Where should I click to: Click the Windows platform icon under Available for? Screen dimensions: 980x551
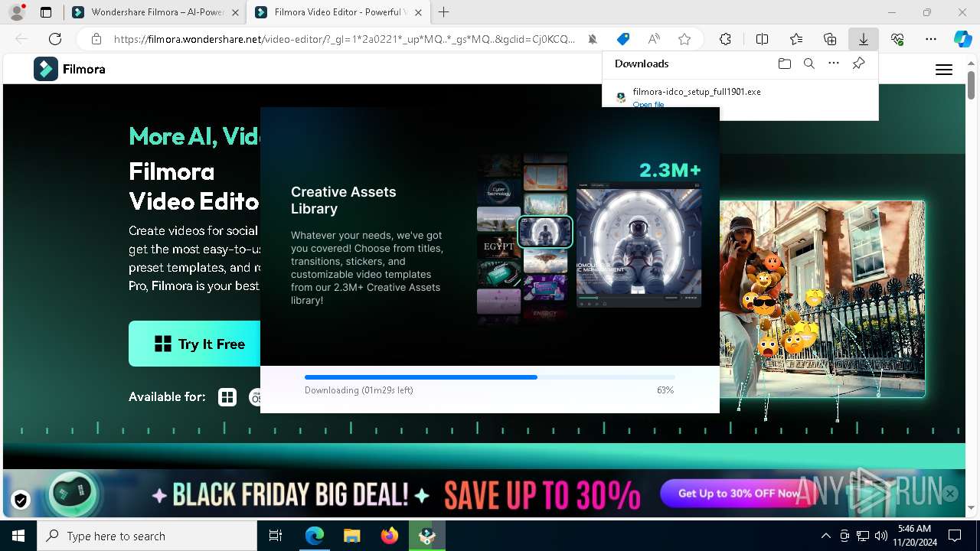coord(227,397)
